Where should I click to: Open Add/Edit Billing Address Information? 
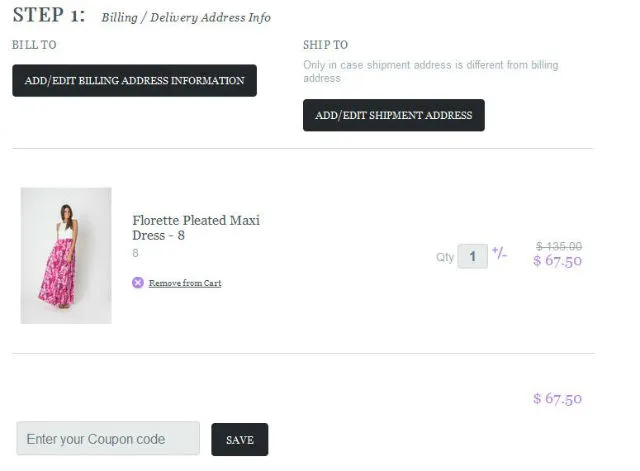pos(134,81)
